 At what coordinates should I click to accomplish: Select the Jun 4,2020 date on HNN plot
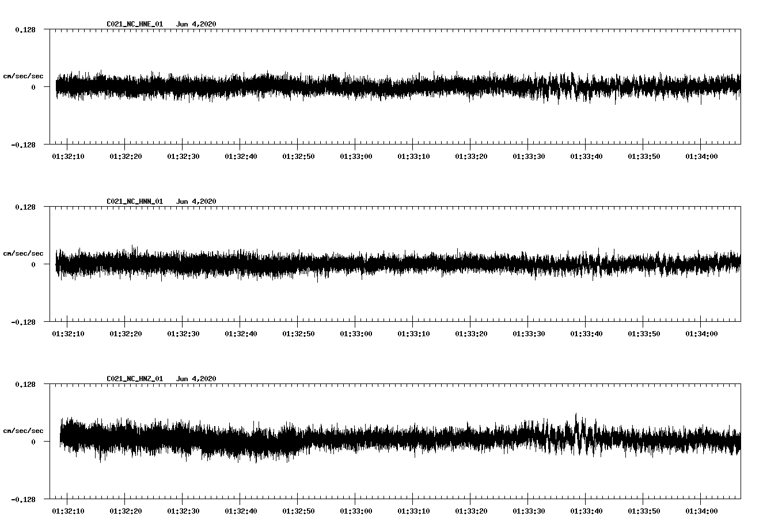click(x=196, y=202)
